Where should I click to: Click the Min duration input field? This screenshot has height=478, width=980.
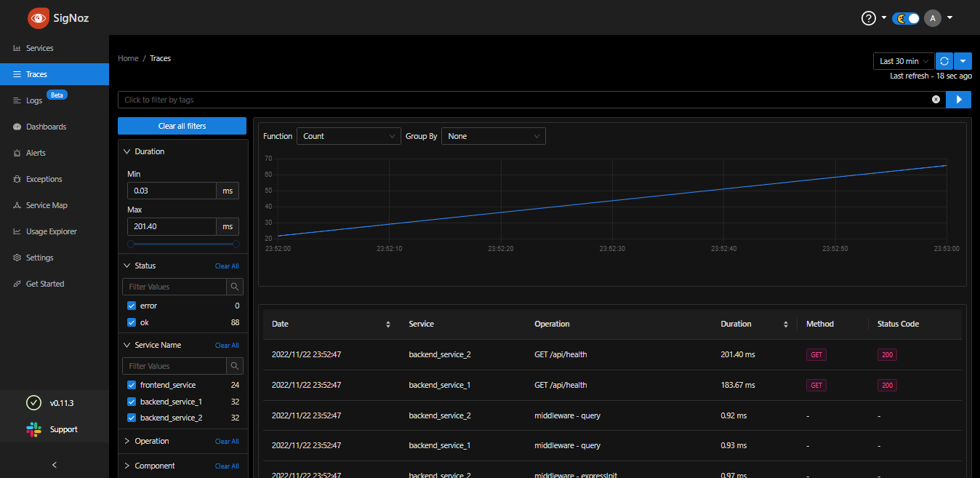(172, 191)
